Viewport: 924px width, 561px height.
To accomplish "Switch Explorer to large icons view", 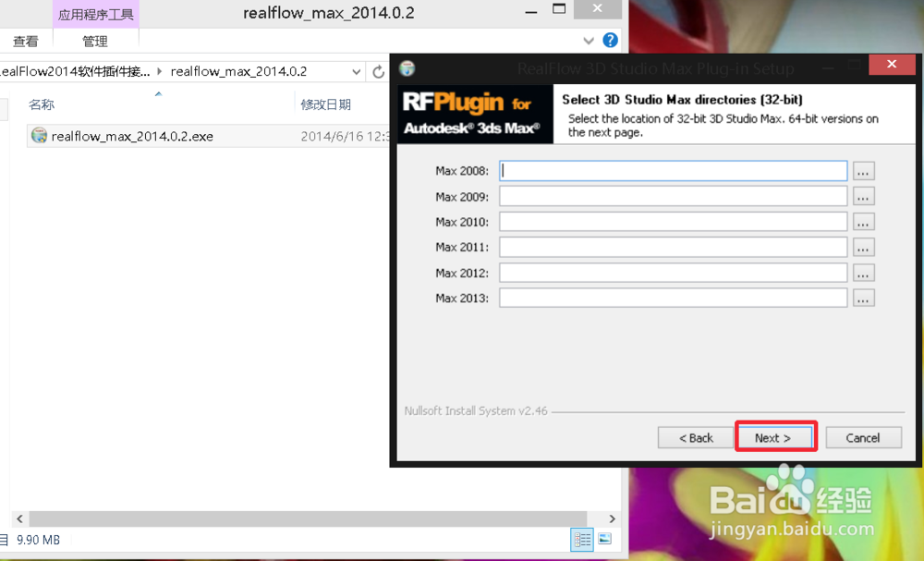I will tap(604, 539).
